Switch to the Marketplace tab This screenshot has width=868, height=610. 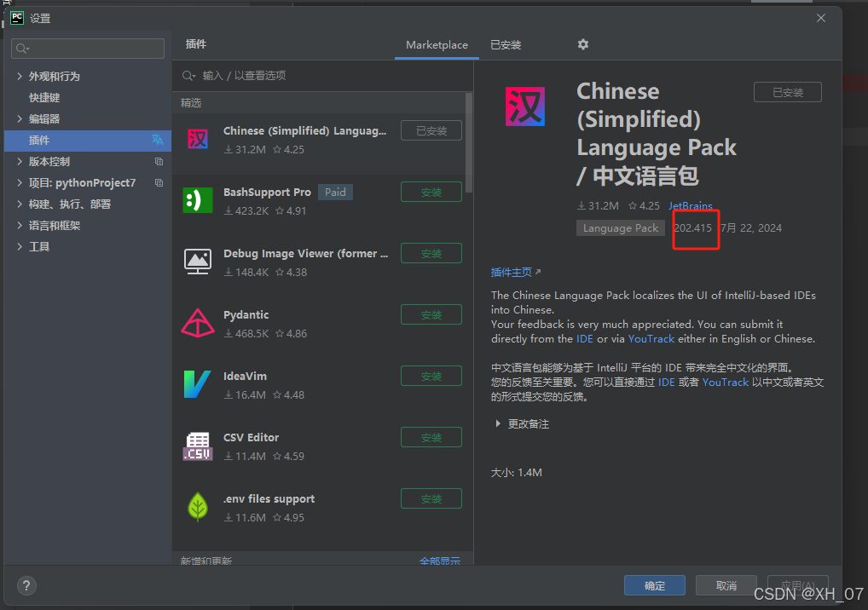point(437,45)
